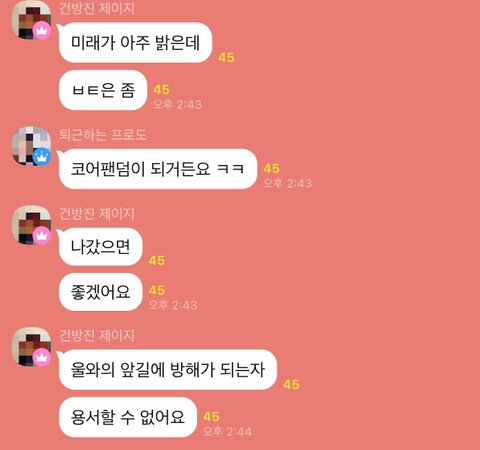Select the 좋겠어요 message bubble

pos(101,292)
